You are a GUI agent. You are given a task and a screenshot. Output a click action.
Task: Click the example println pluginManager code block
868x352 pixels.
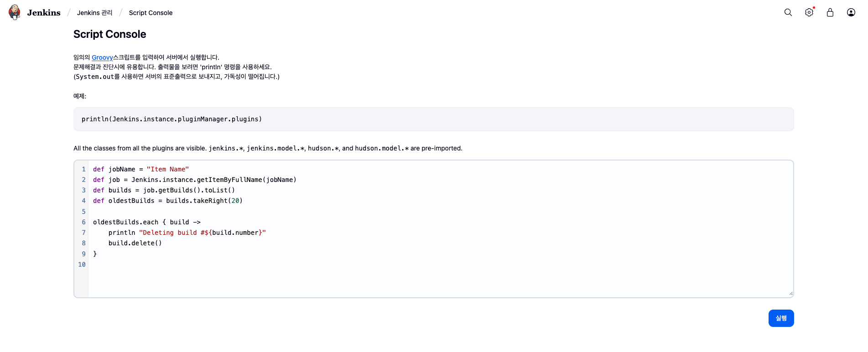click(433, 119)
